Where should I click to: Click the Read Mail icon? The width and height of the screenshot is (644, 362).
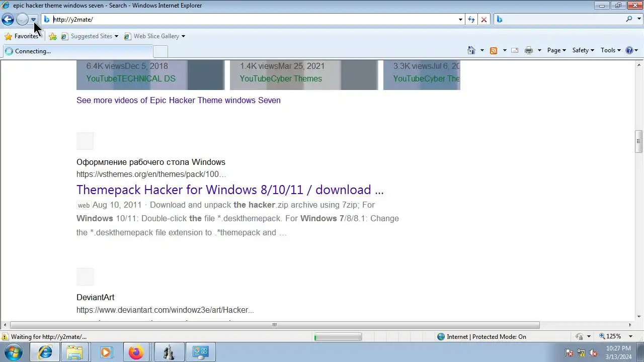(x=515, y=50)
